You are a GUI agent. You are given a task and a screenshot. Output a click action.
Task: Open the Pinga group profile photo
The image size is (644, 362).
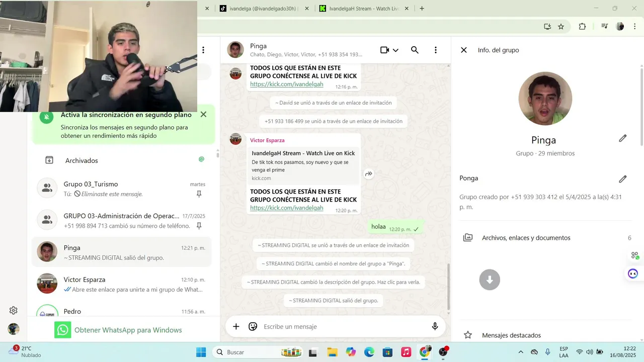[545, 99]
